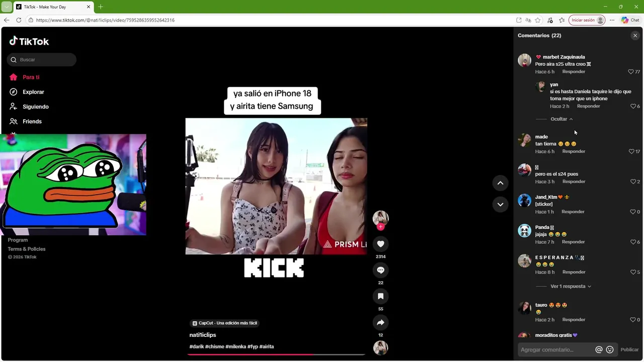Save the video with bookmark icon
The image size is (644, 362).
tap(380, 296)
